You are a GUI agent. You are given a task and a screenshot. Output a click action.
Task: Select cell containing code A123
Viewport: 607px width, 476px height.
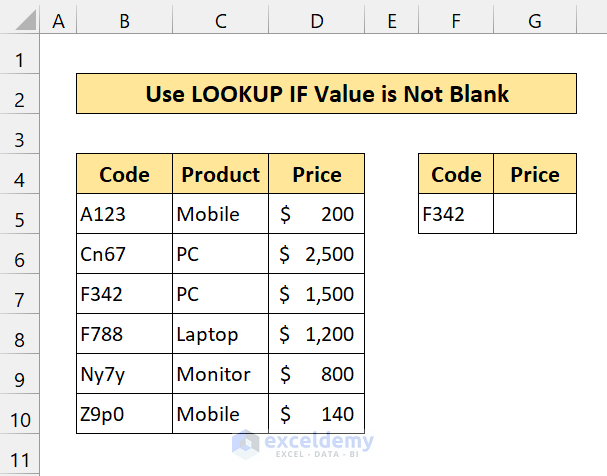[x=124, y=214]
